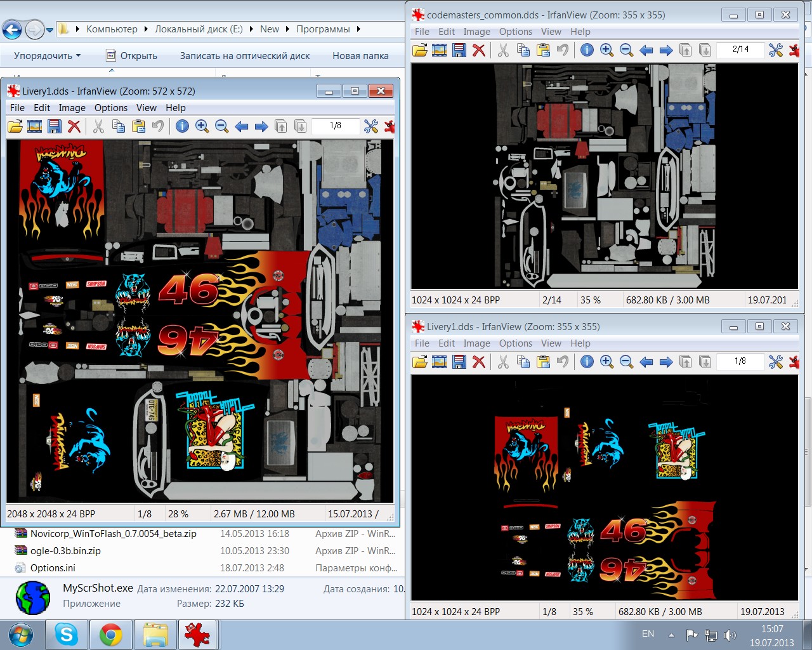Open Image menu in Livery1.dds 572 window

tap(72, 108)
